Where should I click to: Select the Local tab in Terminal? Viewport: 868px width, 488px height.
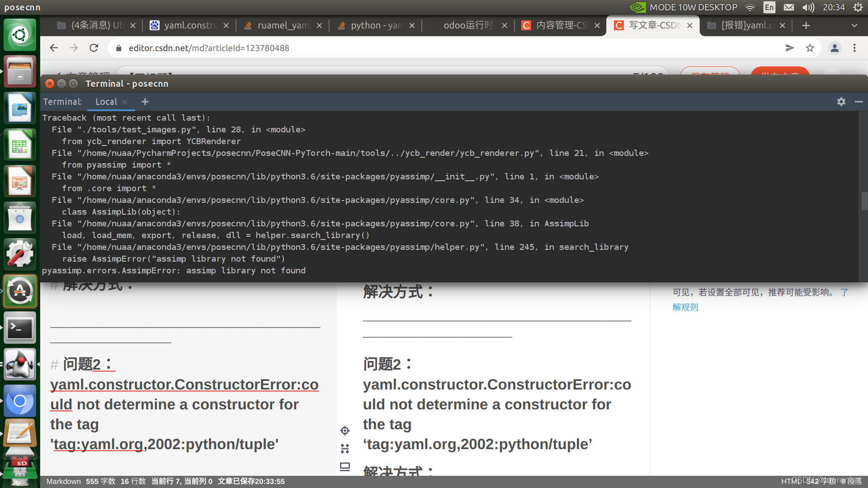(x=106, y=102)
